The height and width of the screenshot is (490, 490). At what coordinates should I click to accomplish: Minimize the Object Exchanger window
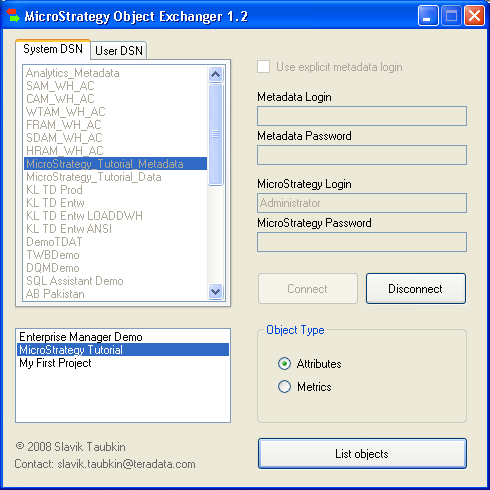(428, 16)
